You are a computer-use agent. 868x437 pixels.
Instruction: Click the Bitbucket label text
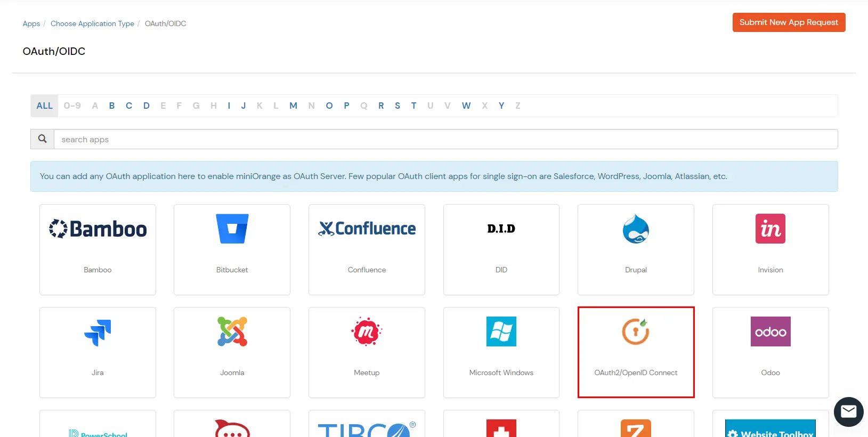[232, 270]
